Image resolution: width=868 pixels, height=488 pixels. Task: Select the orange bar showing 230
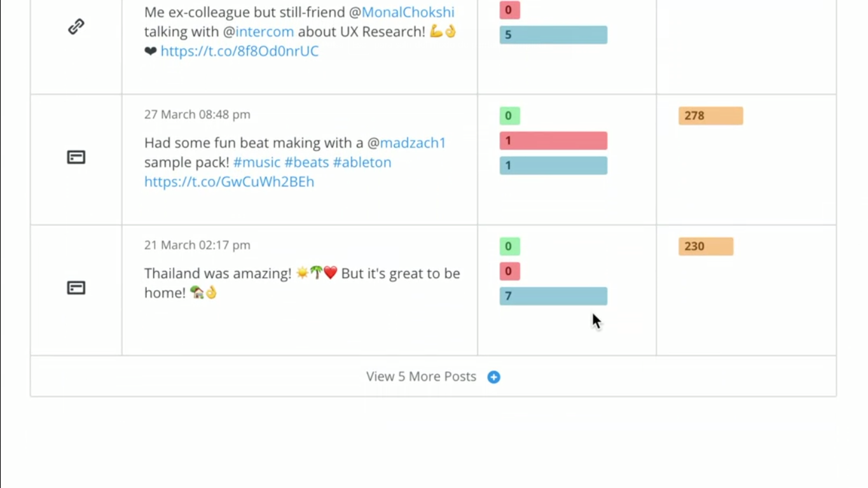[705, 246]
